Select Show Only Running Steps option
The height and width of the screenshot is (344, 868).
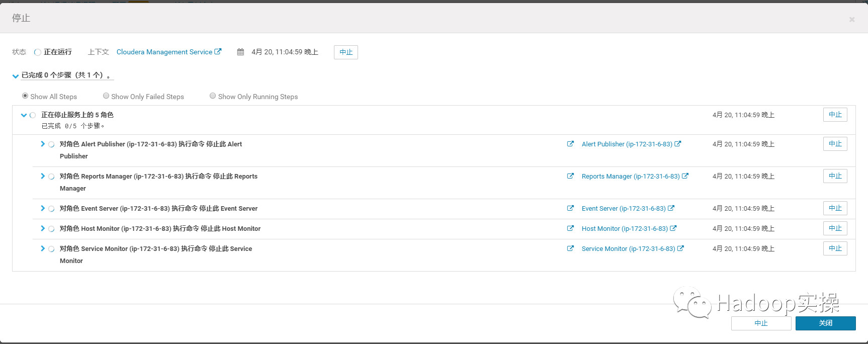tap(213, 96)
